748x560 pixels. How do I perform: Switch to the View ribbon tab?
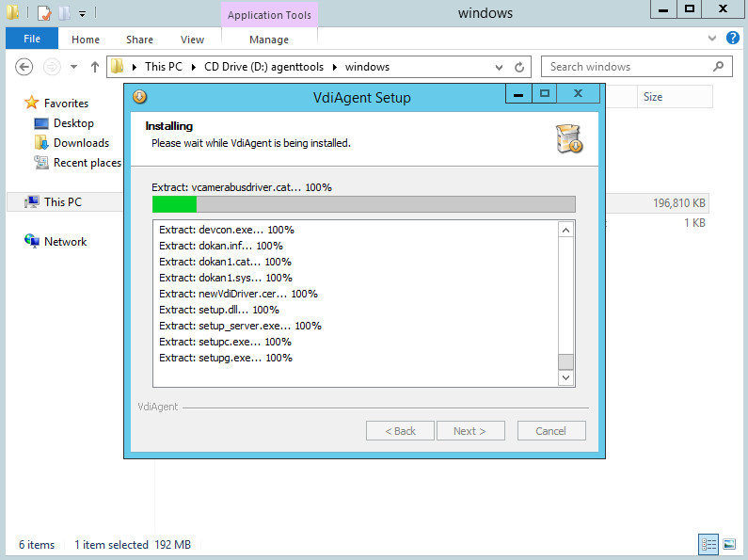click(192, 40)
